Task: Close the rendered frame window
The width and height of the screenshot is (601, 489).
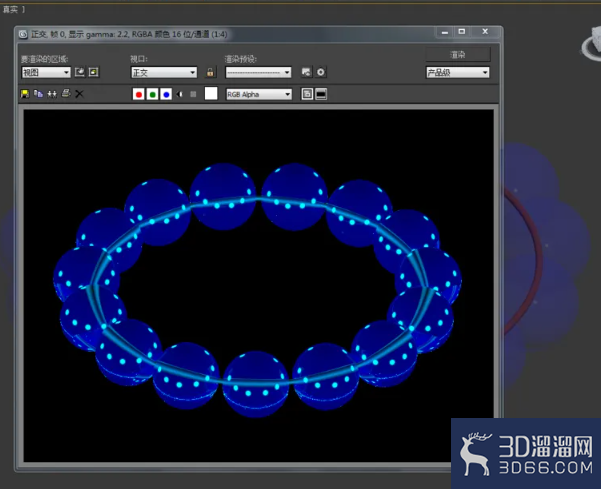Action: point(485,32)
